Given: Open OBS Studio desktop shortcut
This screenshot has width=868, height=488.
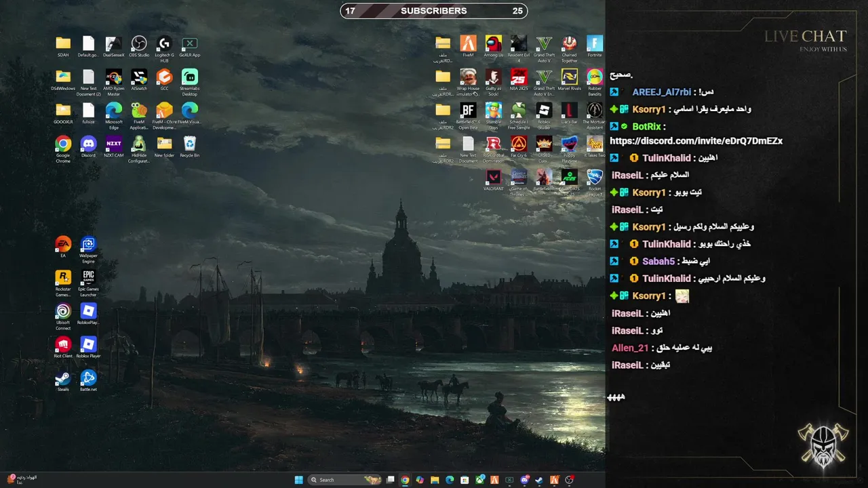Looking at the screenshot, I should tap(139, 47).
